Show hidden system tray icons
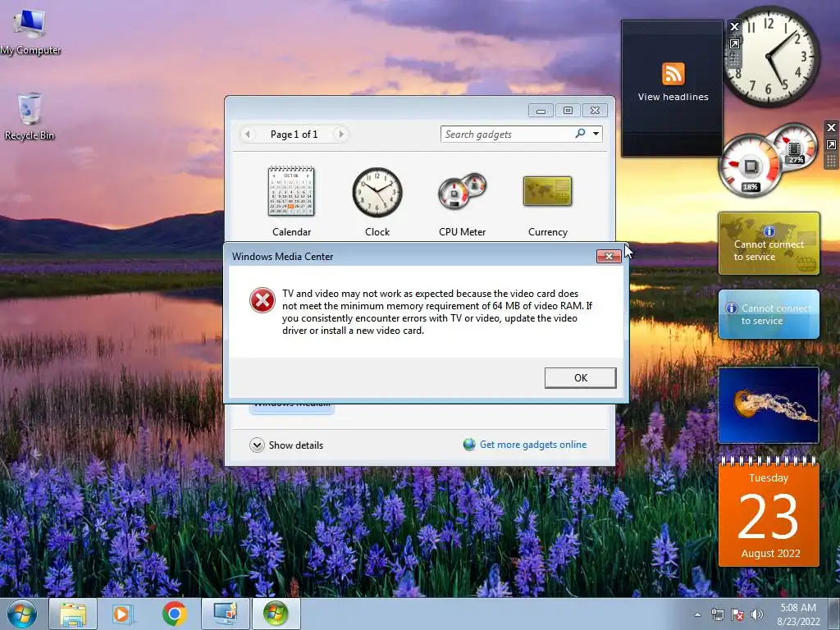 point(697,614)
